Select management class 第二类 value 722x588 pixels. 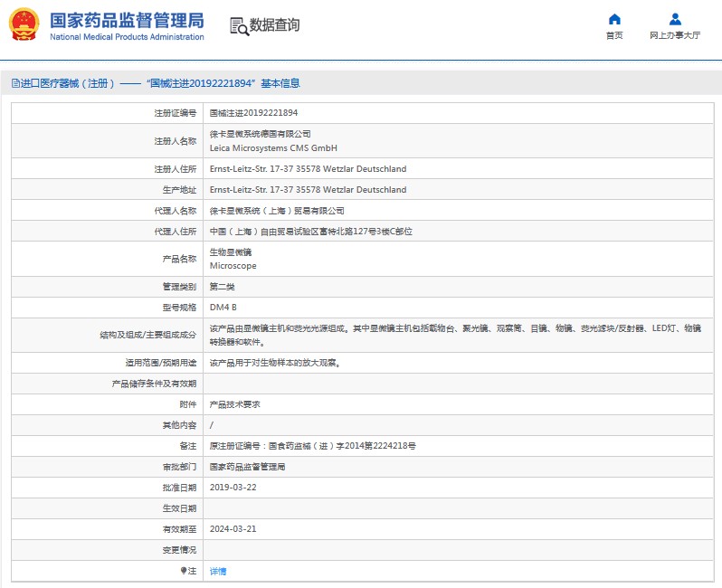(222, 287)
